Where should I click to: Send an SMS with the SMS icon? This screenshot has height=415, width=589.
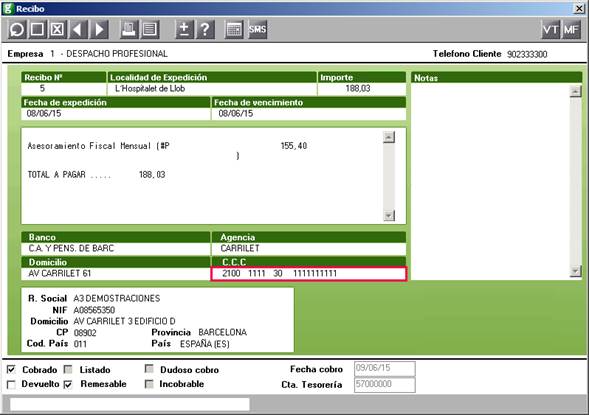click(x=257, y=29)
